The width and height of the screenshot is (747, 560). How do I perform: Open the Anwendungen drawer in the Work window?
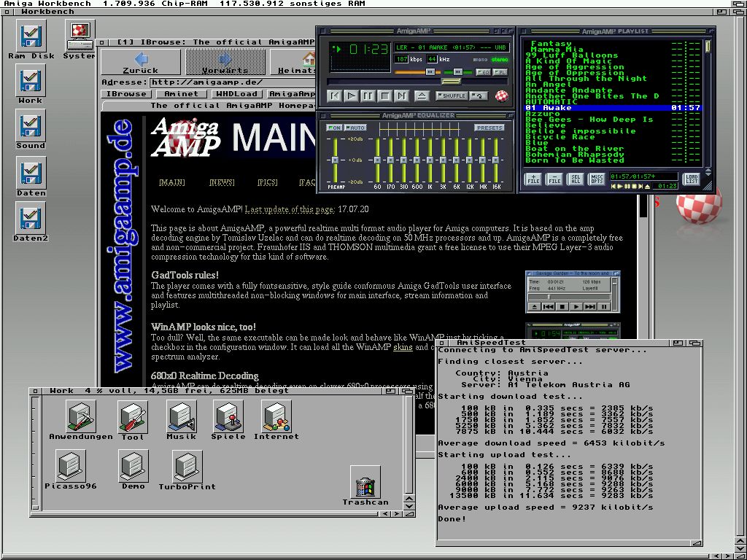(x=81, y=416)
